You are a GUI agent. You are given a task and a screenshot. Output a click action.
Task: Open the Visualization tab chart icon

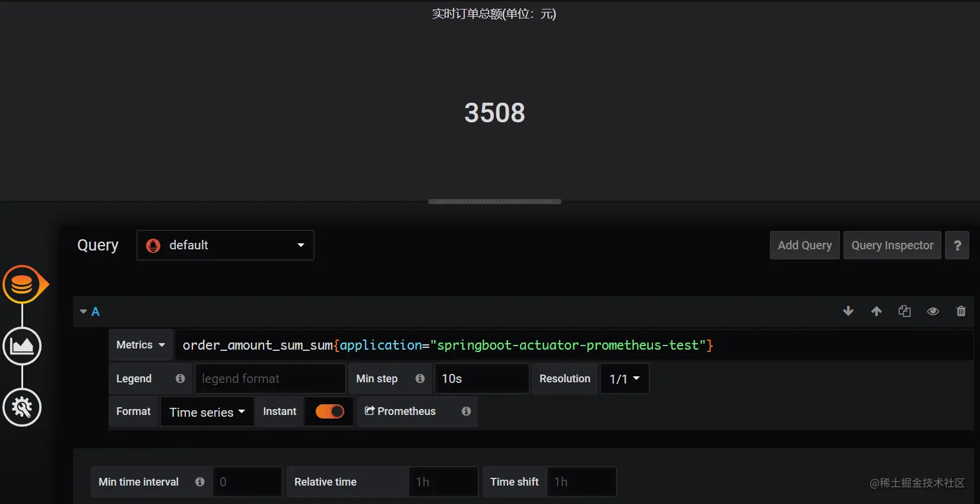22,346
